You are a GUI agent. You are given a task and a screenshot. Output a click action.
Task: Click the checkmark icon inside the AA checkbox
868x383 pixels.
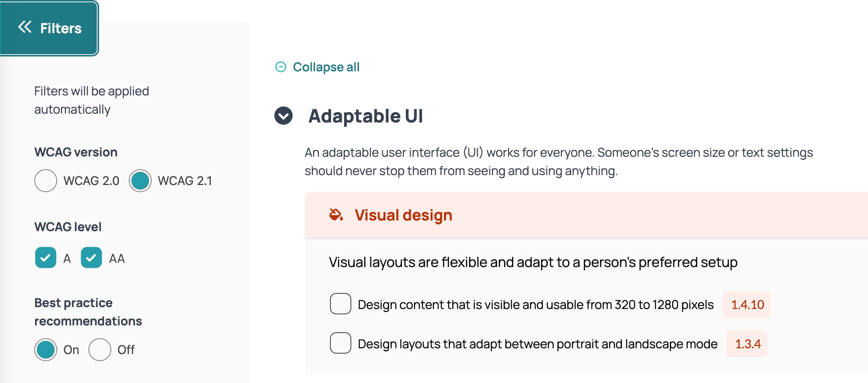pos(91,258)
